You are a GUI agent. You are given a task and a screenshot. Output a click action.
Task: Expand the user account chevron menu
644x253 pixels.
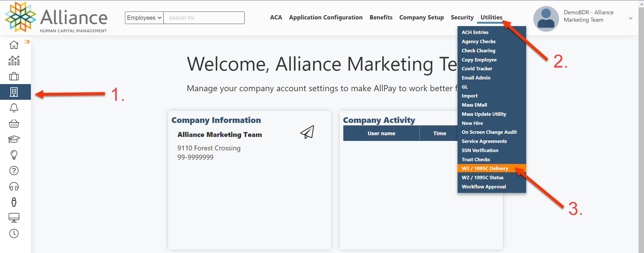pos(631,18)
